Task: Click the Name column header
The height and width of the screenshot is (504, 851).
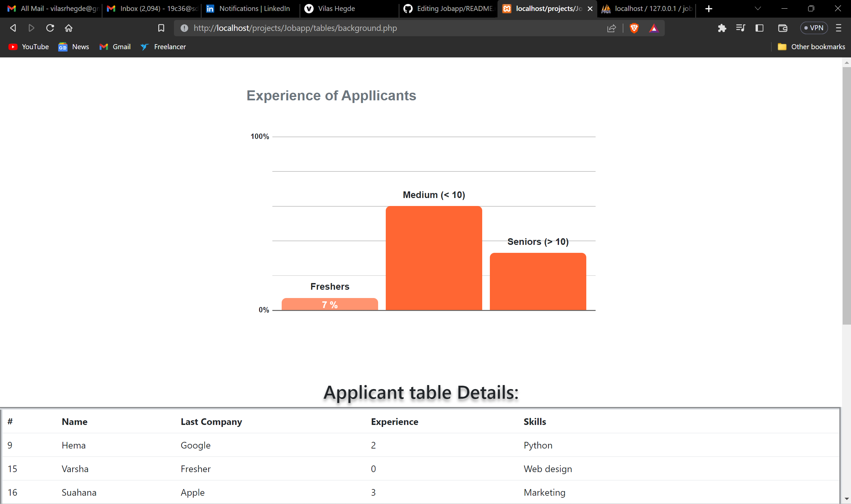Action: click(x=74, y=422)
